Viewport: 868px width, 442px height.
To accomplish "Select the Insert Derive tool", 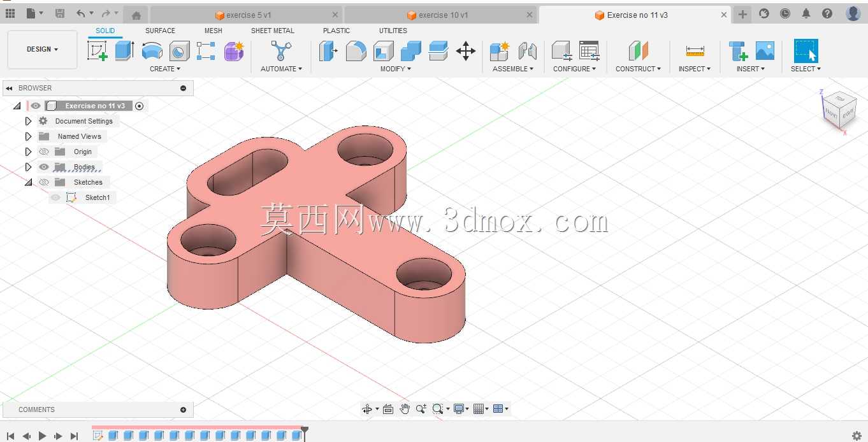I will tap(738, 51).
